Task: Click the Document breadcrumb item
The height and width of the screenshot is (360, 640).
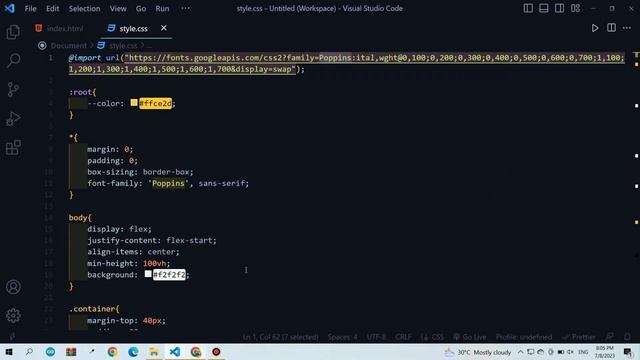Action: click(68, 46)
